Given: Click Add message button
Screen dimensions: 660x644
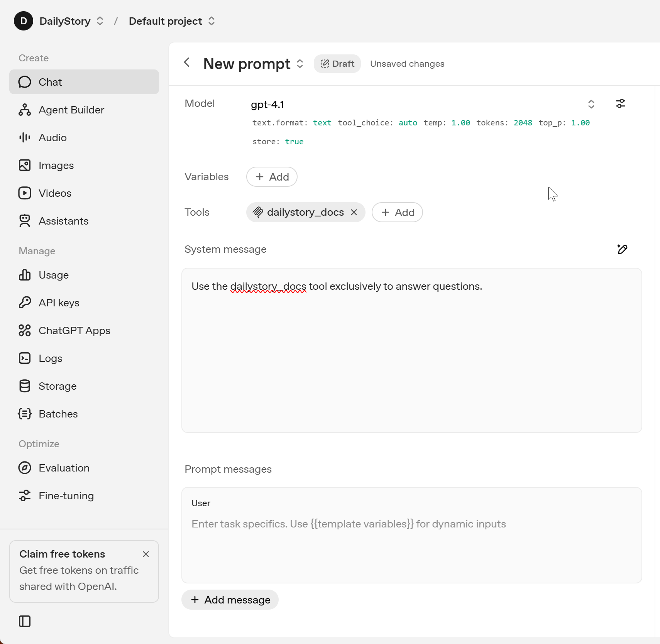Looking at the screenshot, I should click(x=230, y=600).
